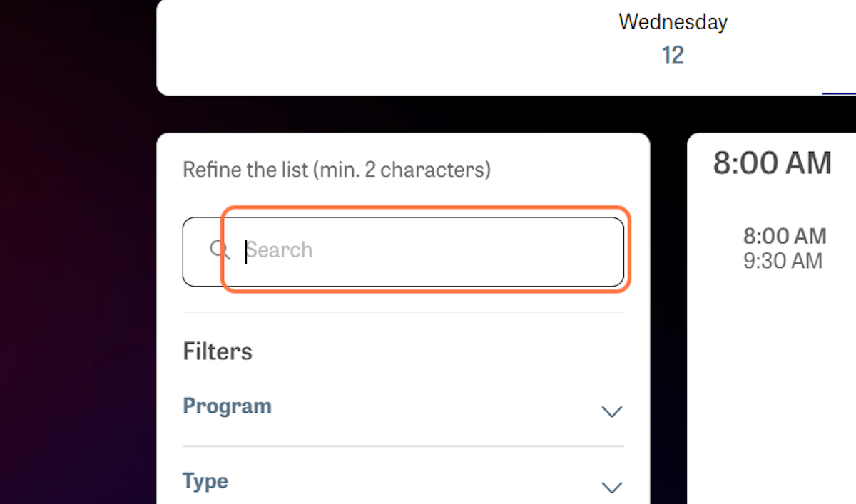Click the divider line under the search field

coord(403,312)
